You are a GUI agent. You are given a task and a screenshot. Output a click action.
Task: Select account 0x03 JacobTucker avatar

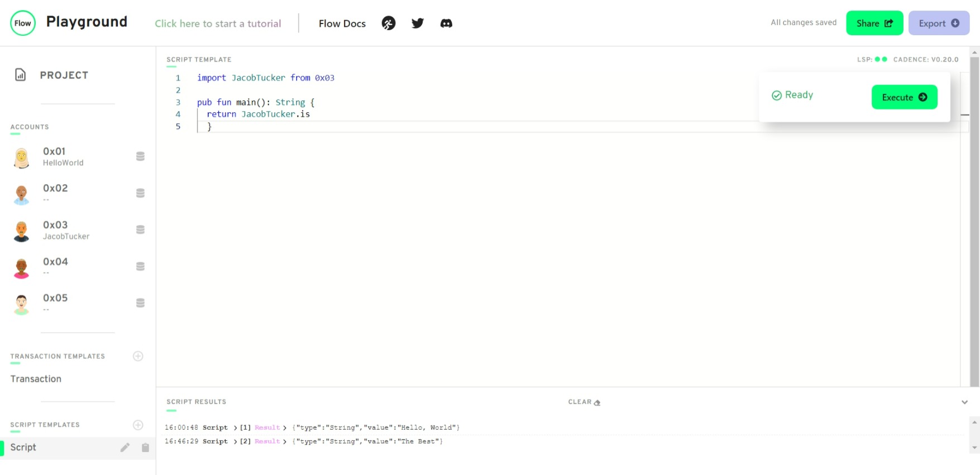[x=21, y=231]
